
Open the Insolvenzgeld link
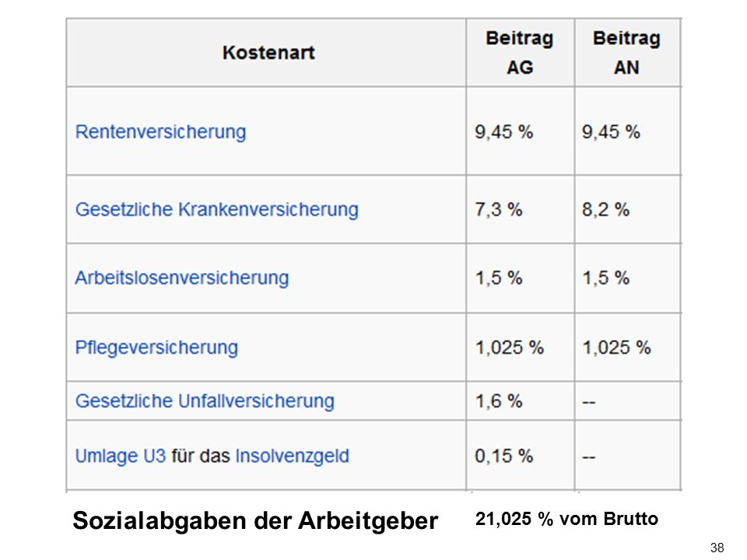[x=292, y=457]
